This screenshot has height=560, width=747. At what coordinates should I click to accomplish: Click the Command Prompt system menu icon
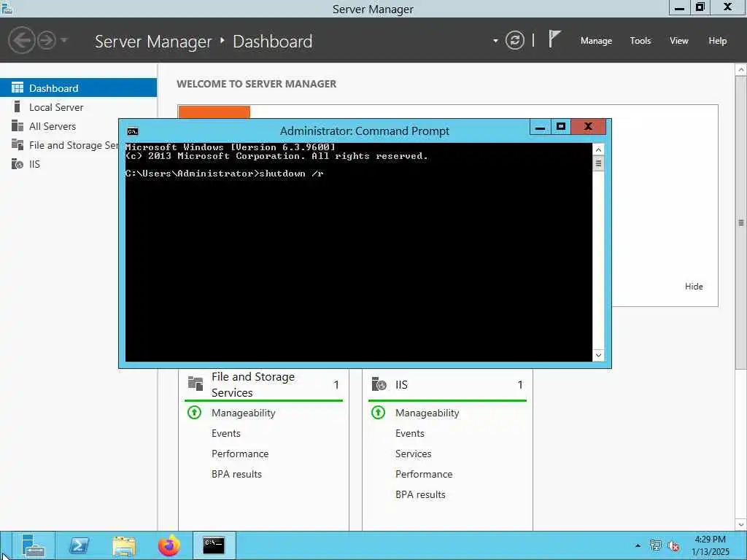pos(133,131)
